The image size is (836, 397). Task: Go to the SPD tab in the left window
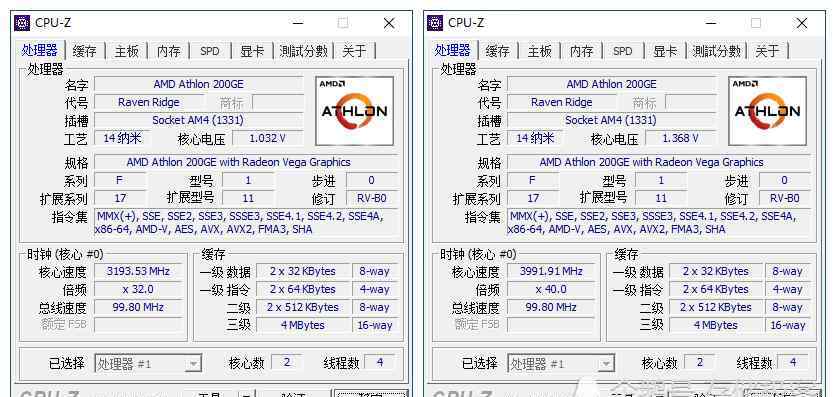click(x=210, y=51)
